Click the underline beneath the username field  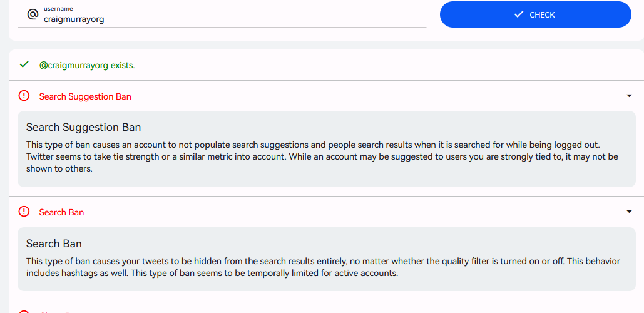pyautogui.click(x=222, y=27)
